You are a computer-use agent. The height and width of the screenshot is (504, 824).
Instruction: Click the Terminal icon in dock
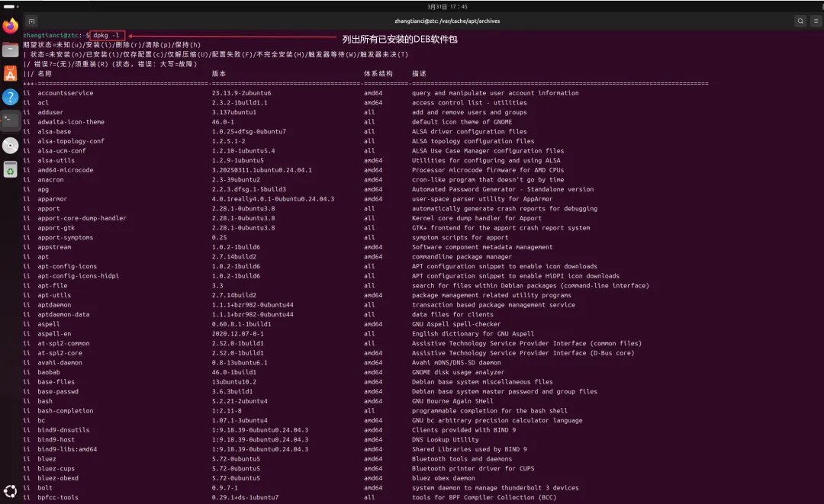point(11,120)
